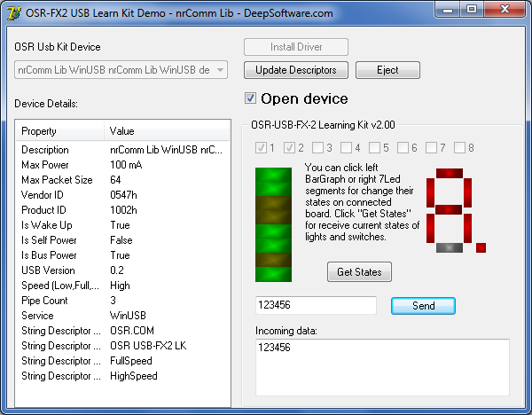Click the Install Driver button
The width and height of the screenshot is (532, 415).
pyautogui.click(x=296, y=47)
